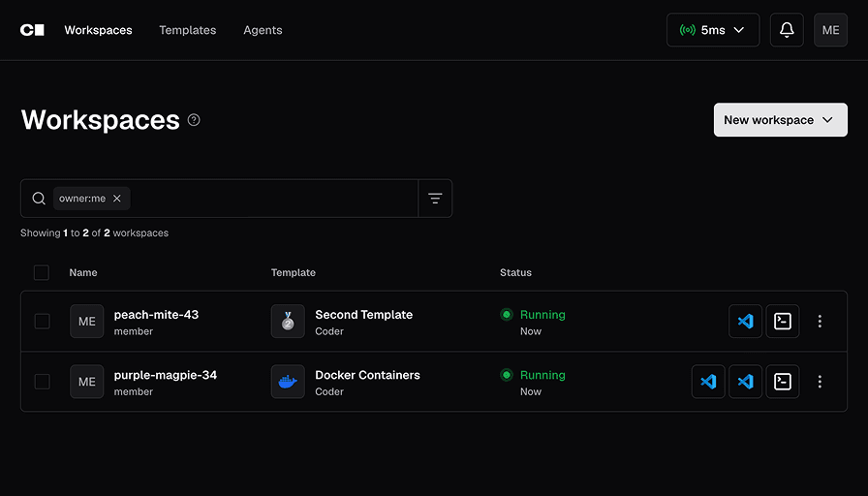The width and height of the screenshot is (868, 496).
Task: Open VS Code for peach-mite-43
Action: (x=745, y=321)
